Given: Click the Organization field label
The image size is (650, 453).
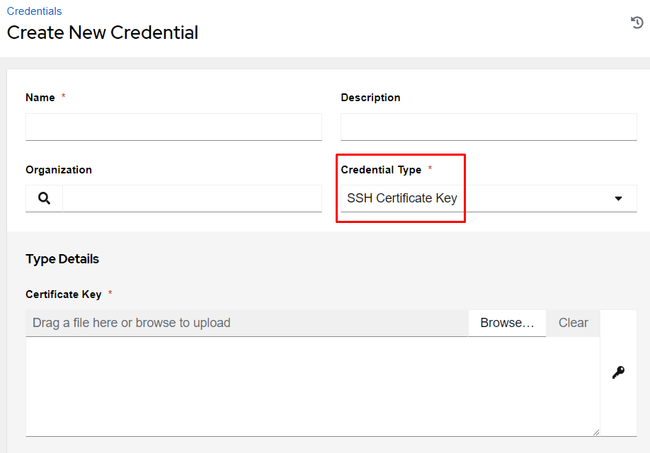Looking at the screenshot, I should click(58, 170).
